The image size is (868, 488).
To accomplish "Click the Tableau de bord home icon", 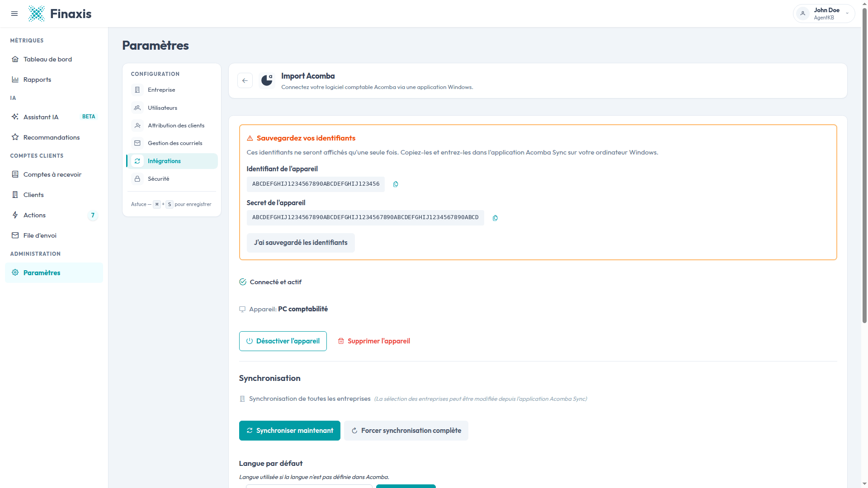I will pos(15,59).
